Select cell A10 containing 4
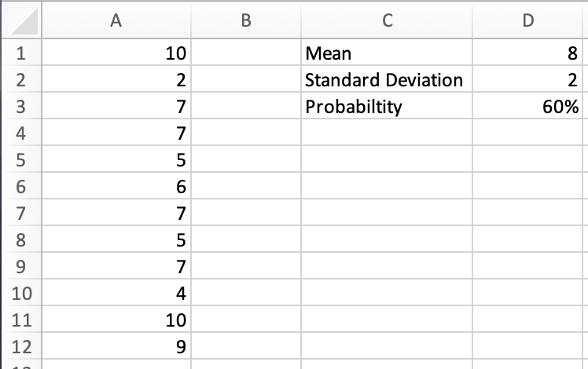Image resolution: width=588 pixels, height=369 pixels. click(116, 294)
